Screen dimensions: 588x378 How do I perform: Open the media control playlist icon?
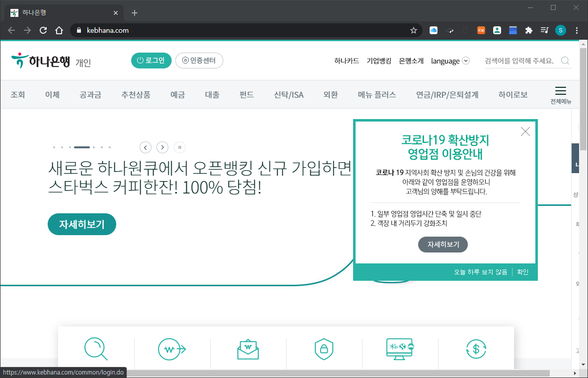[544, 30]
